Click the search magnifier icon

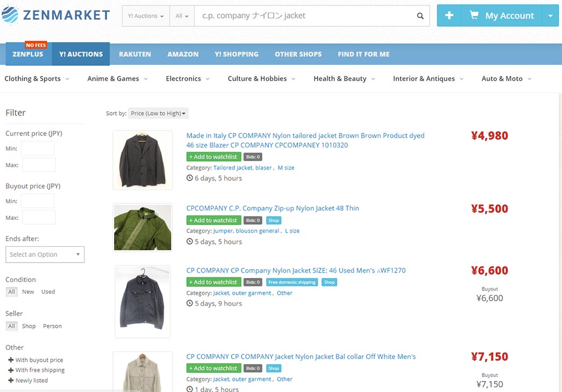point(420,16)
